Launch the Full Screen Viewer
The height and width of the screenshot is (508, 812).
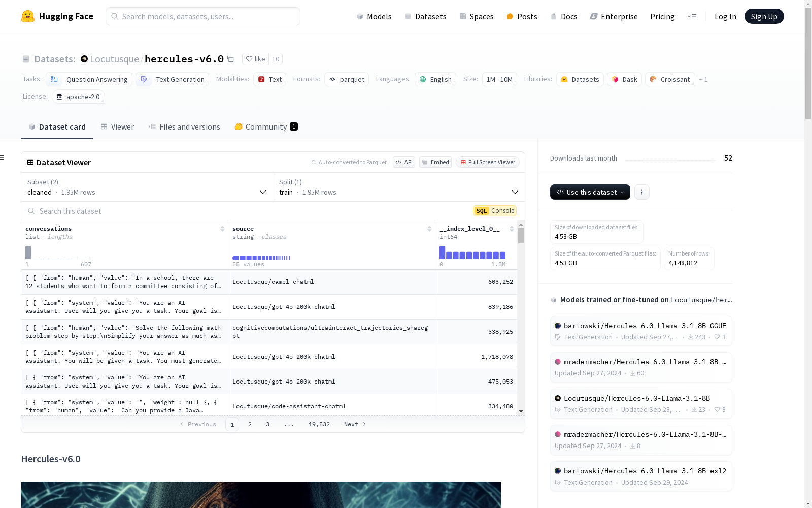(x=488, y=162)
